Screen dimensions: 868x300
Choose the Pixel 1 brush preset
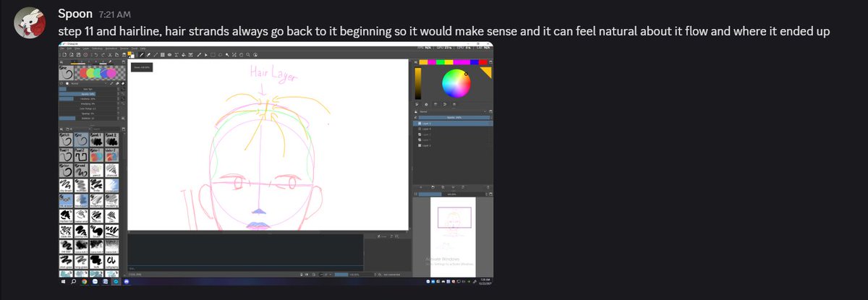point(66,155)
